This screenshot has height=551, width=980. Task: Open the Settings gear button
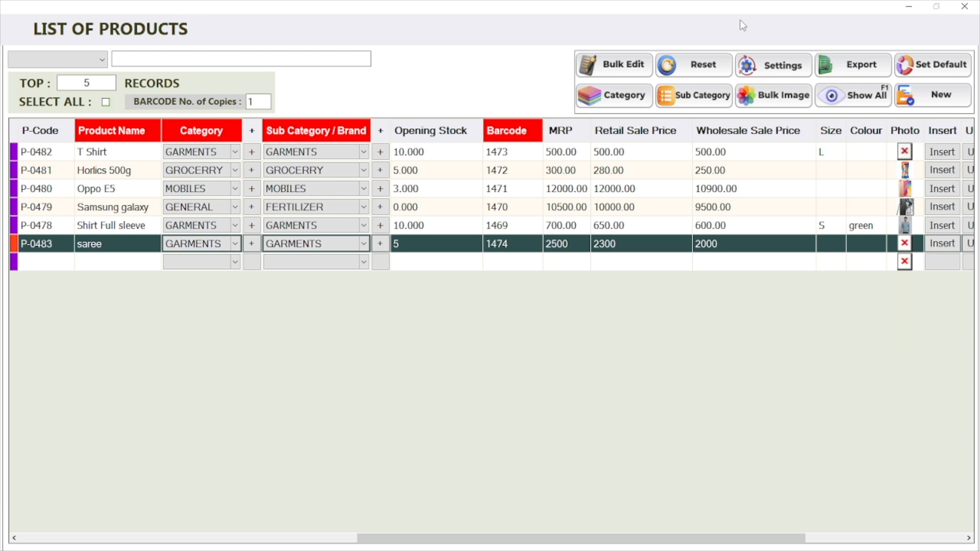(773, 65)
